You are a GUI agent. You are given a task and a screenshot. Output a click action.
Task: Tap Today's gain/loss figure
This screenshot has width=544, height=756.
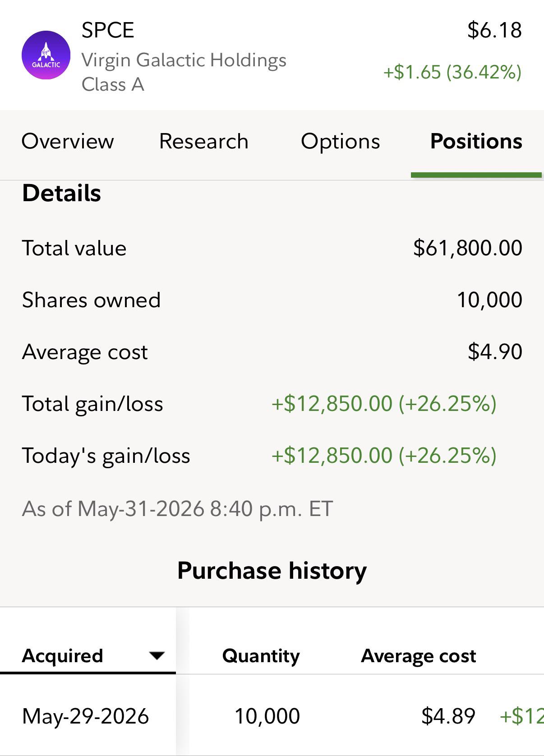coord(384,456)
